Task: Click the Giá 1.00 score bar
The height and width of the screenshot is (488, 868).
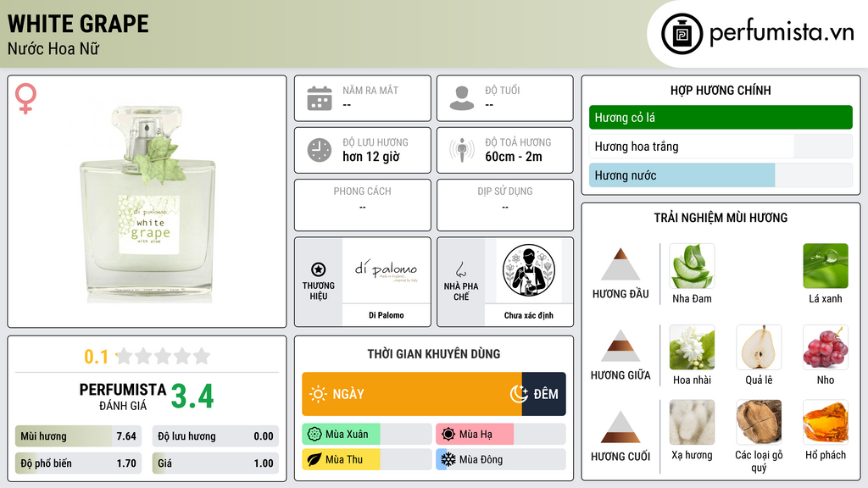Action: pyautogui.click(x=215, y=463)
